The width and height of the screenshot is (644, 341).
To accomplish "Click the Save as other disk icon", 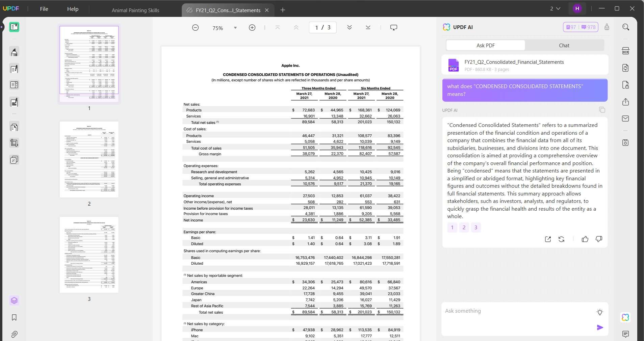I will [x=625, y=142].
